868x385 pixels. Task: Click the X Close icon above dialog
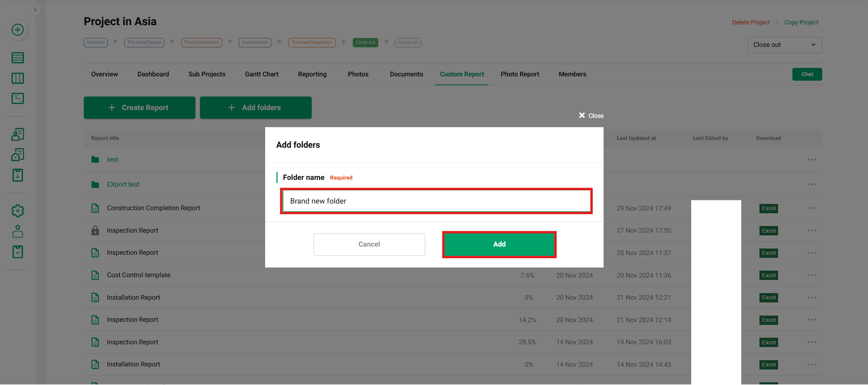[x=582, y=116]
